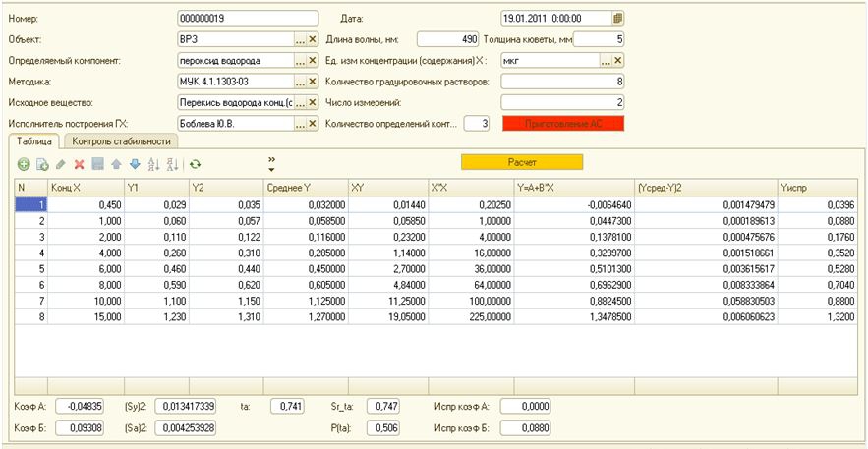
Task: Click the Число измерений field
Action: (563, 102)
